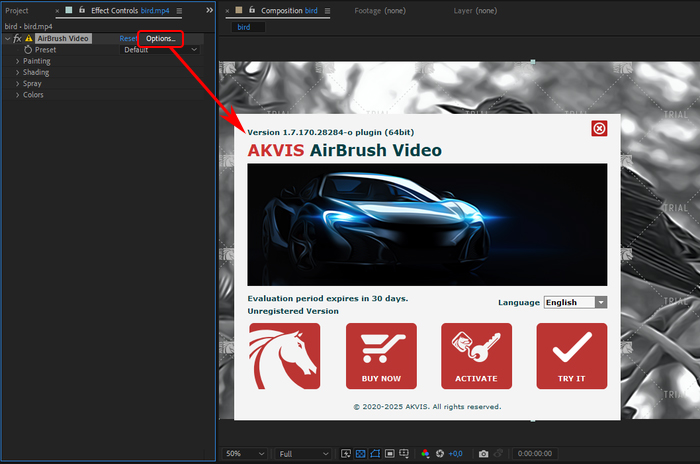
Task: Open the 50% magnification dropdown
Action: coord(245,454)
